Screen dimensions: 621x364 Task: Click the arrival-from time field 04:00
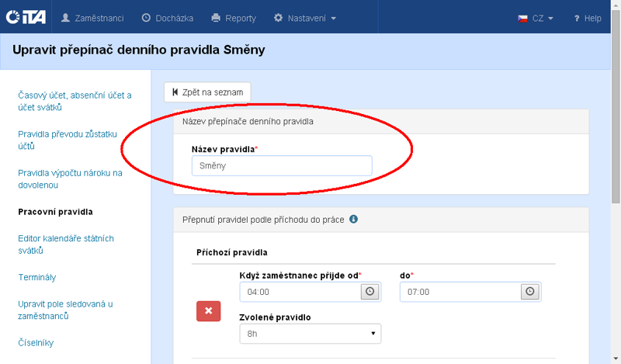click(x=300, y=292)
